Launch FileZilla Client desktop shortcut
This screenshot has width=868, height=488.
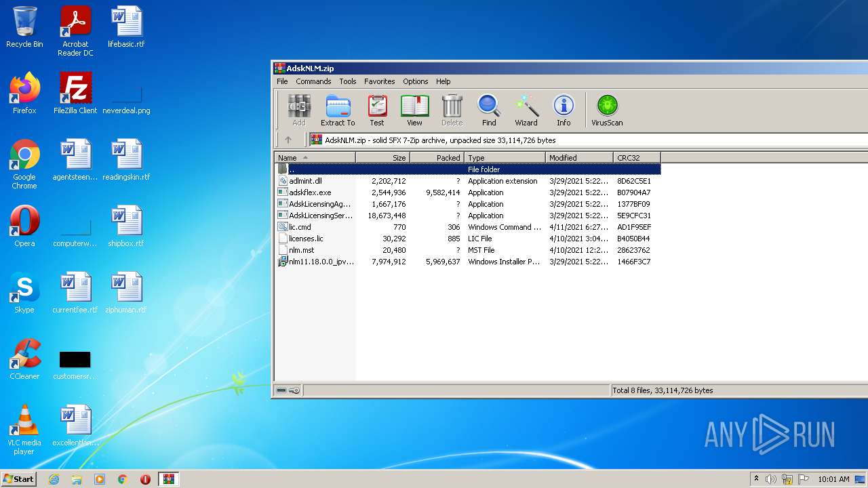point(75,94)
